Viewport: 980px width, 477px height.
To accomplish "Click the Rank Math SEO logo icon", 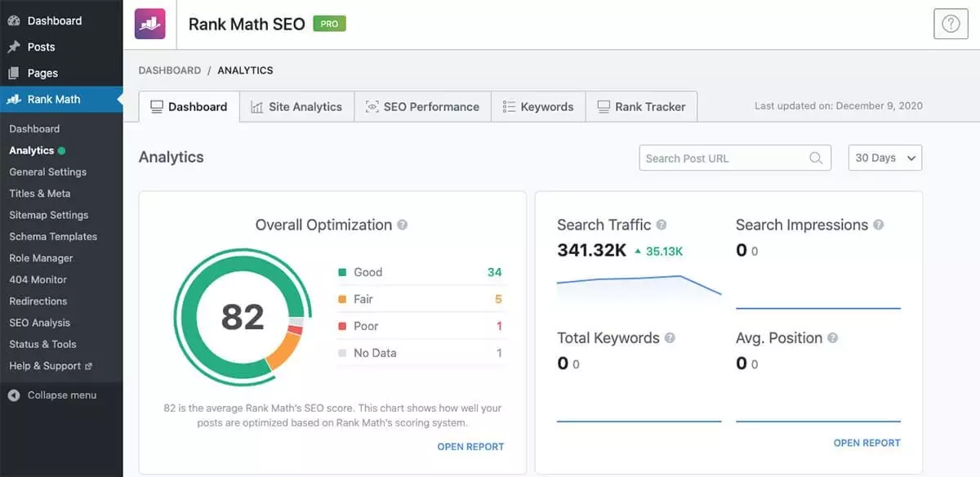I will coord(149,24).
